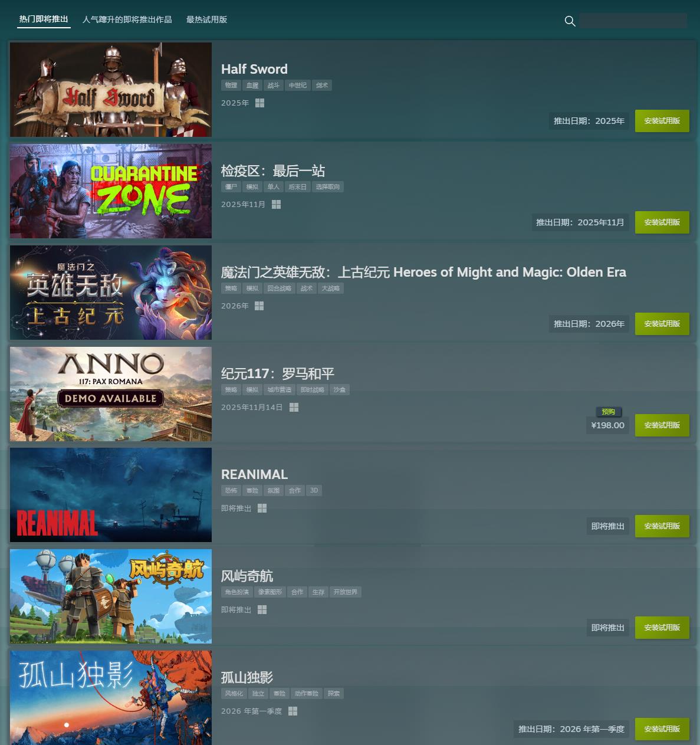Select the 热门即将推出 tab
Image resolution: width=700 pixels, height=745 pixels.
pos(44,19)
